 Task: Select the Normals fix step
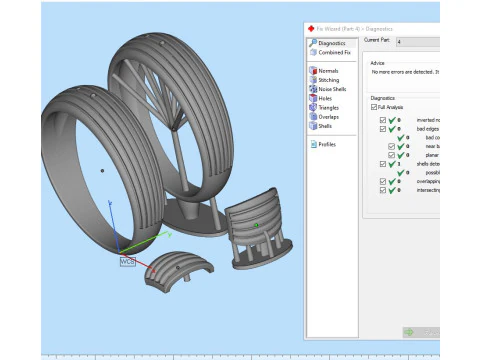coord(324,71)
